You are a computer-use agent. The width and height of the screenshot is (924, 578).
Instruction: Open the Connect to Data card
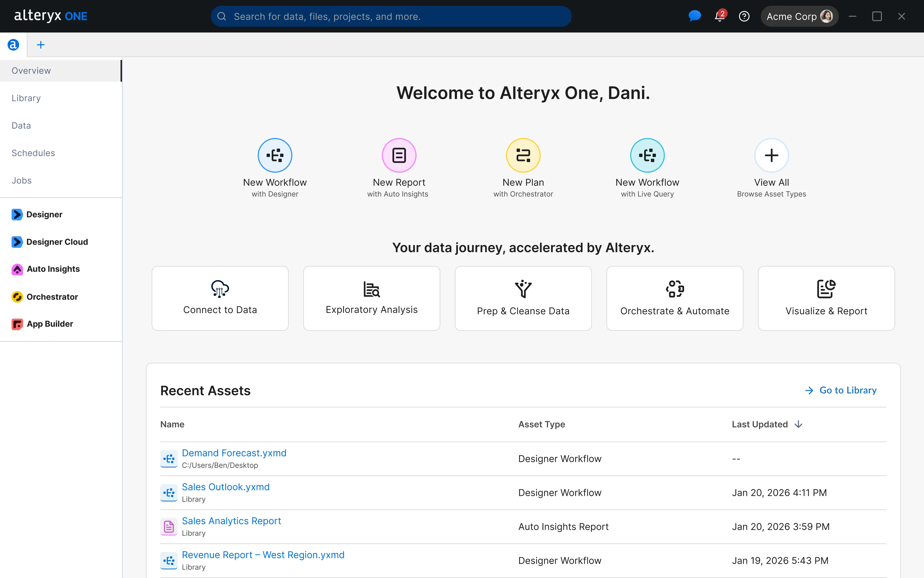click(220, 299)
